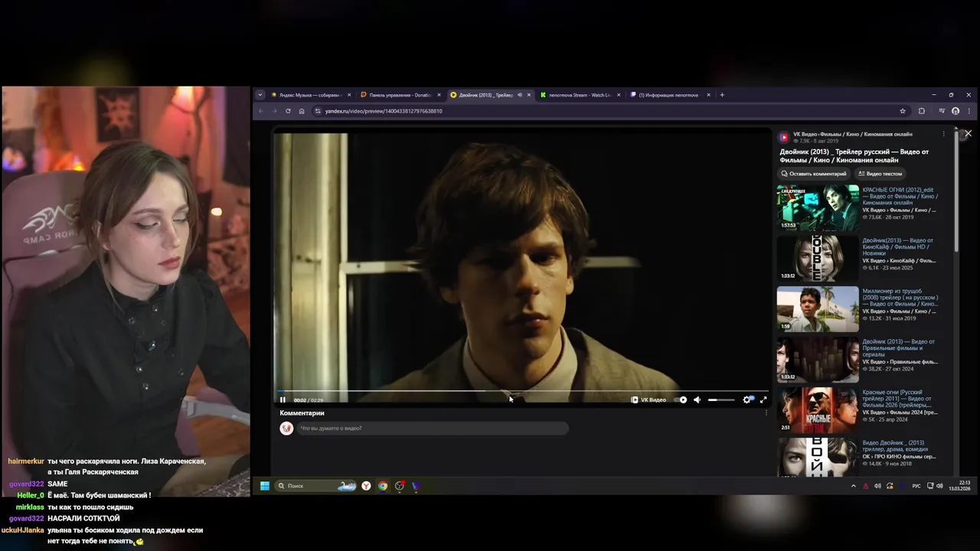980x551 pixels.
Task: Mute the player with the speaker icon
Action: coord(697,399)
